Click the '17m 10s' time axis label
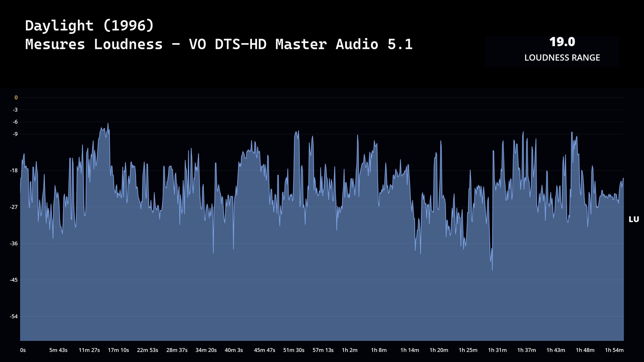The width and height of the screenshot is (644, 362). (118, 350)
